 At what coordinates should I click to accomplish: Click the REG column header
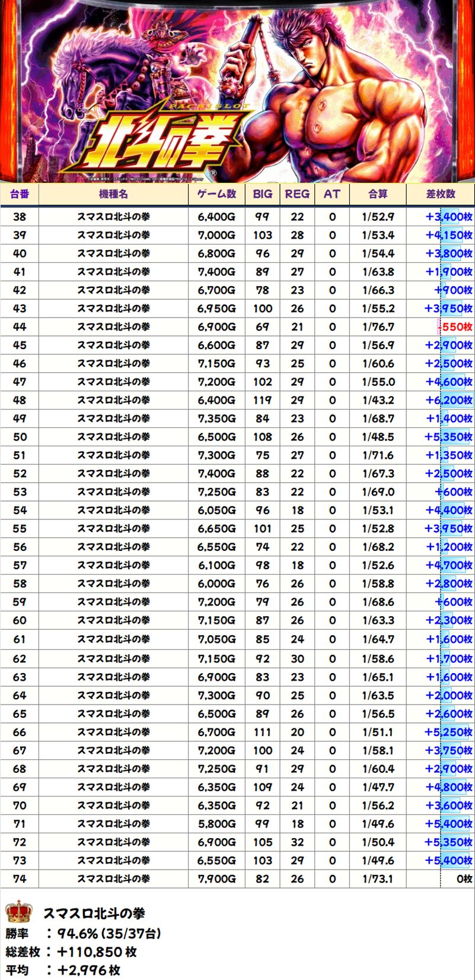click(297, 194)
